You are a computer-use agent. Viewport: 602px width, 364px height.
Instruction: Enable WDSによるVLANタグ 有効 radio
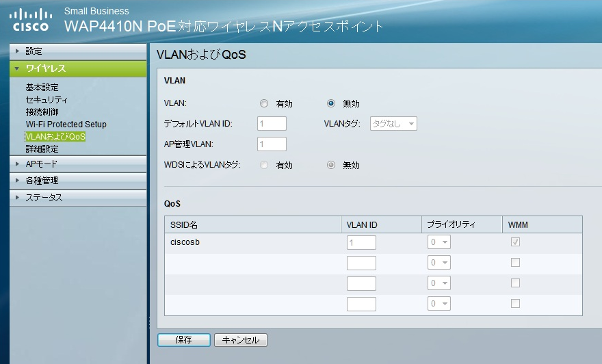[264, 165]
